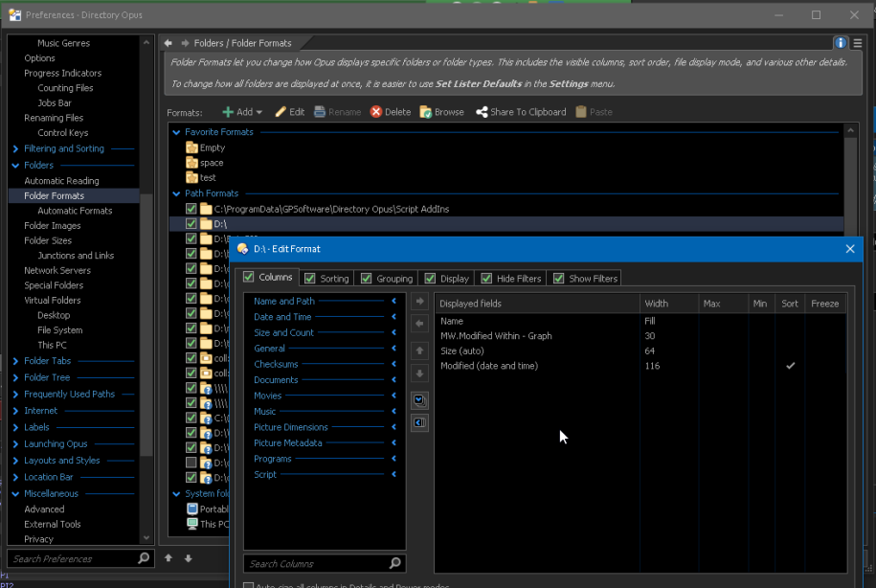Viewport: 876px width, 588px height.
Task: Collapse the Favorite Formats group
Action: click(176, 132)
